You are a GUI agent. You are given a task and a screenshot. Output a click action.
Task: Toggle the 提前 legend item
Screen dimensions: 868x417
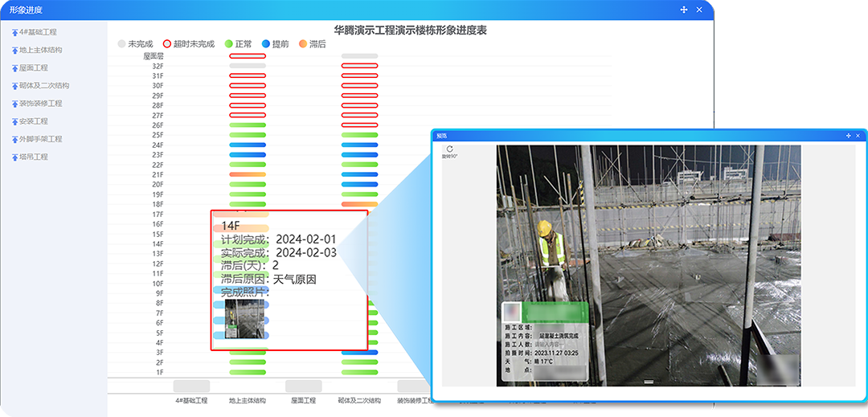click(275, 43)
